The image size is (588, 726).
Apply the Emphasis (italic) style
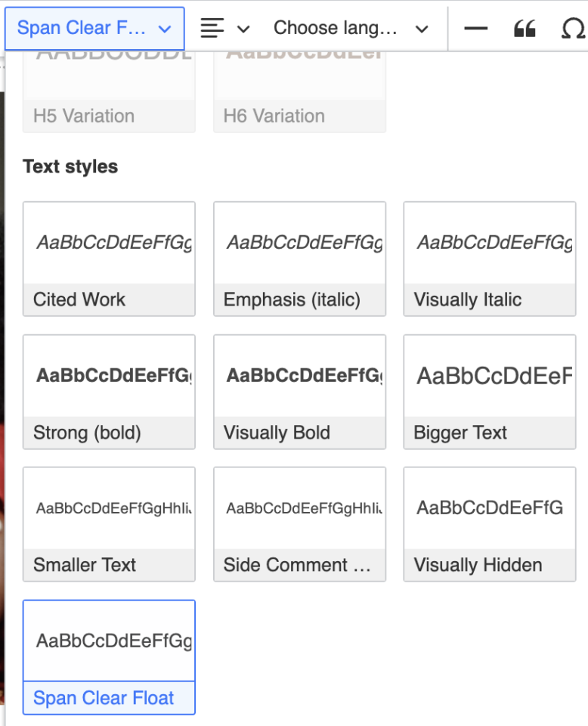pyautogui.click(x=299, y=259)
